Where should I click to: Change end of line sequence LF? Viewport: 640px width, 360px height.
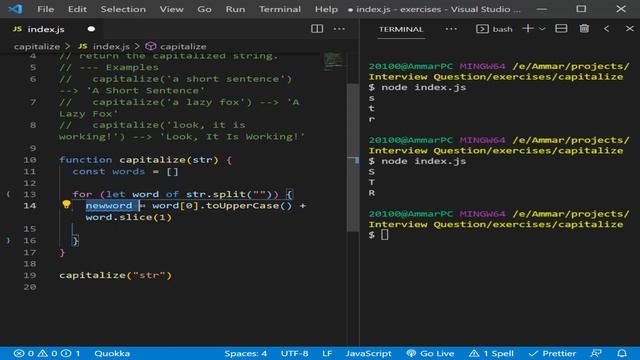point(327,353)
